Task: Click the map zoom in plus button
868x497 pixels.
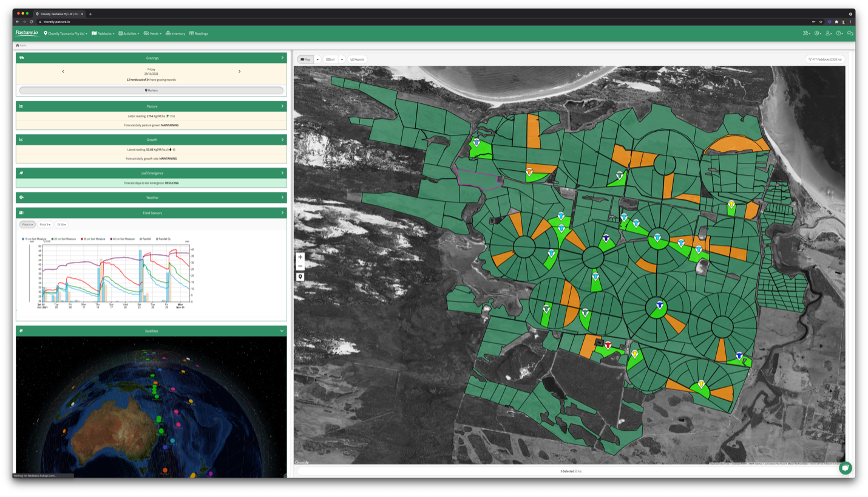Action: click(300, 257)
